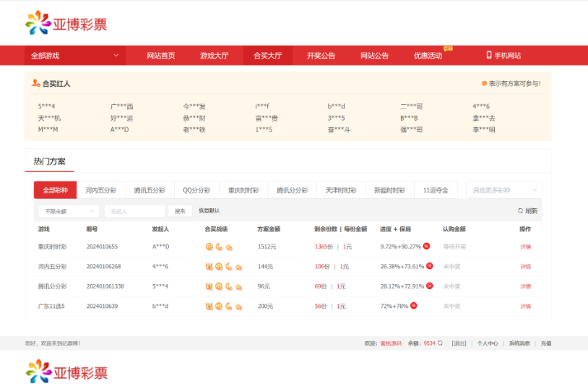The width and height of the screenshot is (588, 389).
Task: Click the moon badge in the 4***6 row
Action: click(x=229, y=267)
